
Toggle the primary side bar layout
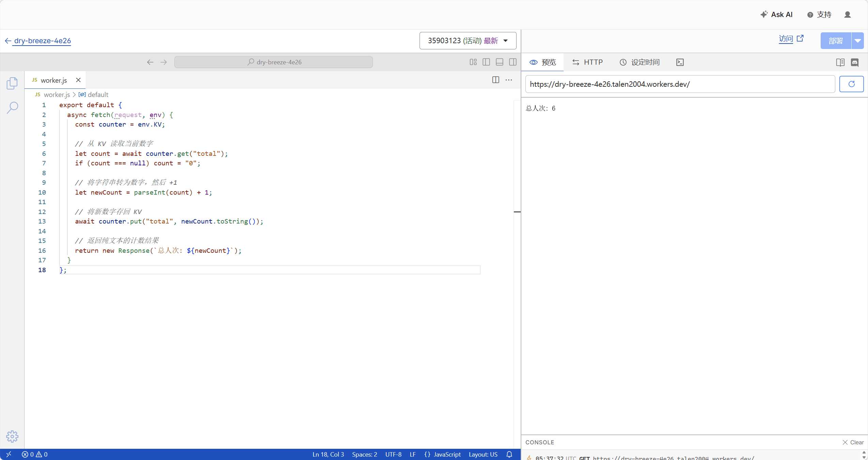(486, 62)
